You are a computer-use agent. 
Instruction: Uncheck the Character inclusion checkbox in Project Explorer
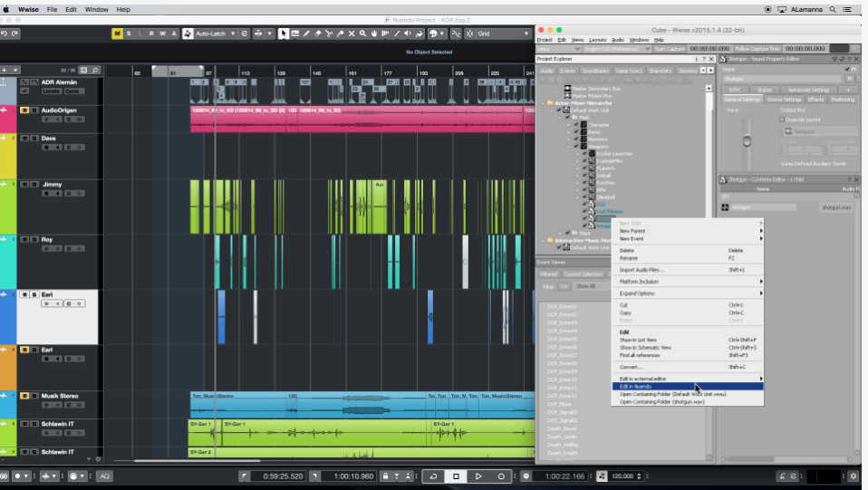576,125
